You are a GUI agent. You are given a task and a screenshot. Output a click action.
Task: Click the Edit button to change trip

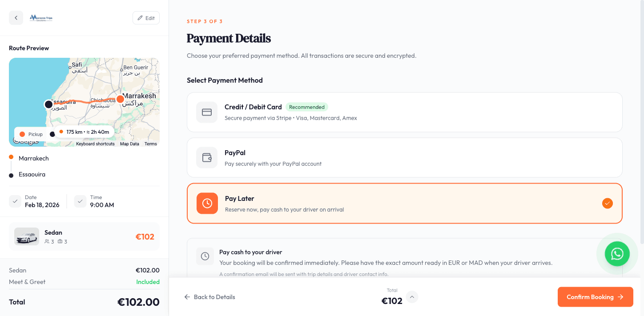[146, 18]
